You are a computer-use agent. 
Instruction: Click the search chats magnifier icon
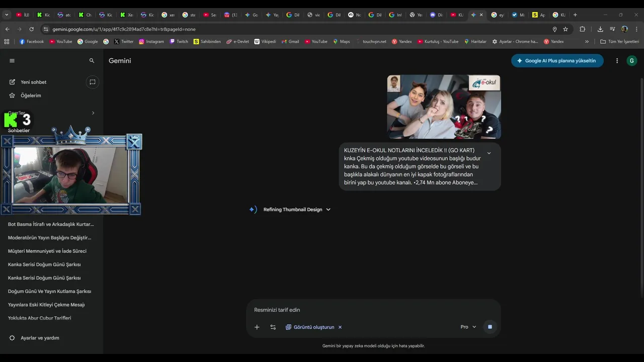pos(92,61)
